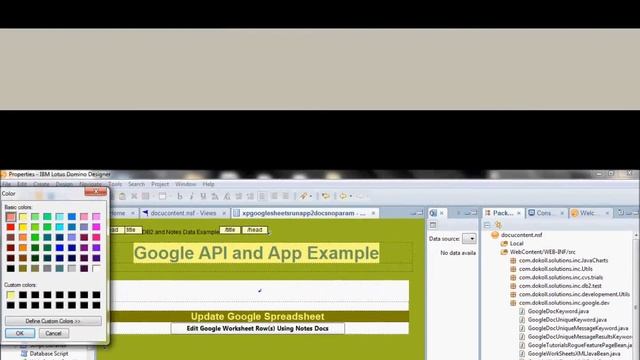Click the Bold formatting toolbar icon
This screenshot has width=640, height=360.
pos(180,196)
